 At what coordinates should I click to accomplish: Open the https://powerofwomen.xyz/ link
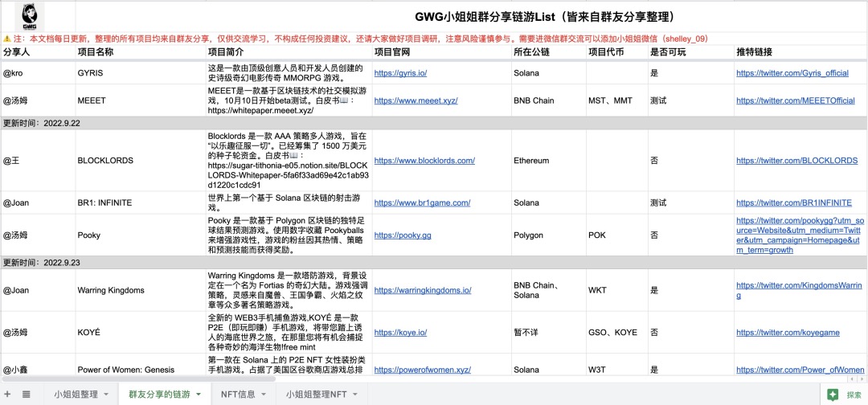(423, 370)
